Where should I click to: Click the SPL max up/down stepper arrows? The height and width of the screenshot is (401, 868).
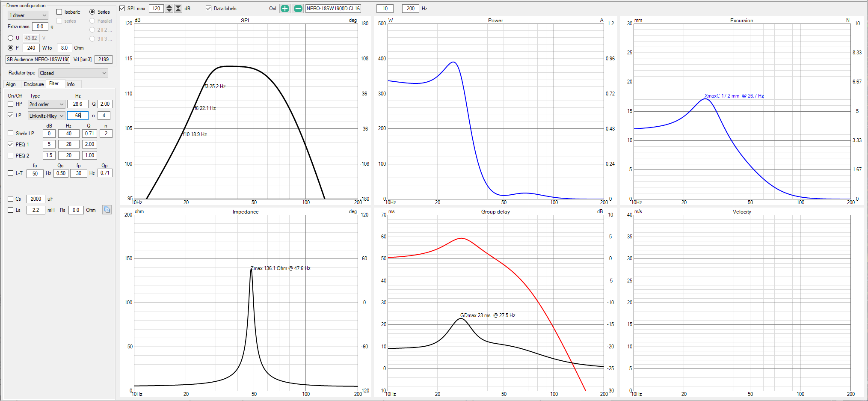[x=169, y=9]
